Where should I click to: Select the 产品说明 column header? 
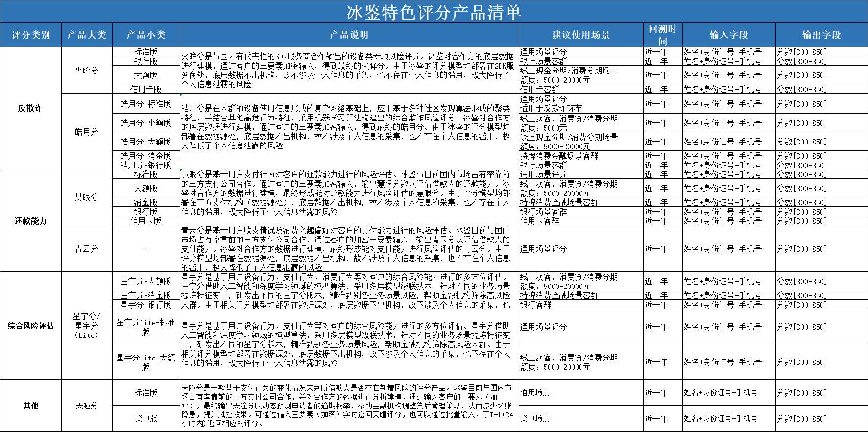pos(349,35)
